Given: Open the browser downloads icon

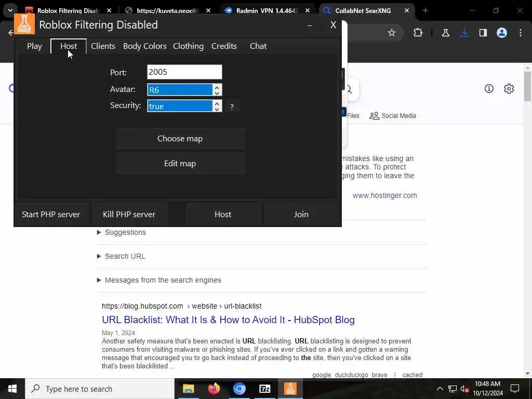Looking at the screenshot, I should pyautogui.click(x=464, y=33).
